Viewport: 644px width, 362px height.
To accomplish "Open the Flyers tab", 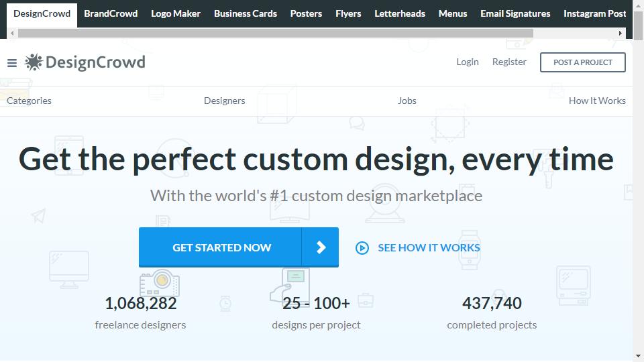I will (x=348, y=13).
